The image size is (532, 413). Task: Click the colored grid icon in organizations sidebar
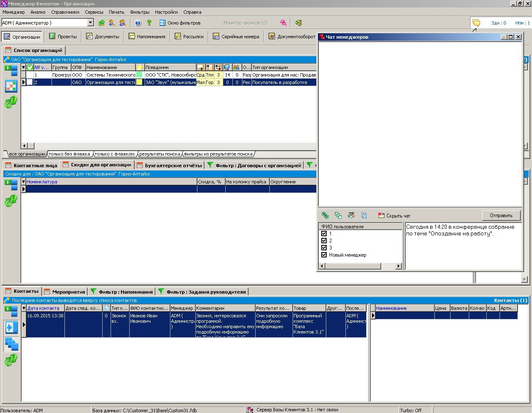pos(11,86)
